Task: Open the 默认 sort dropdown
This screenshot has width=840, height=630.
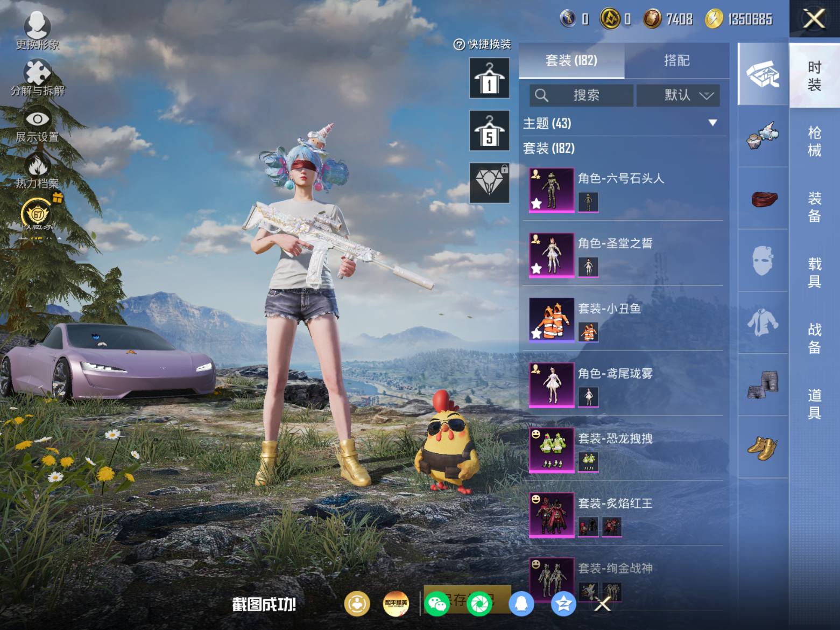Action: tap(678, 95)
